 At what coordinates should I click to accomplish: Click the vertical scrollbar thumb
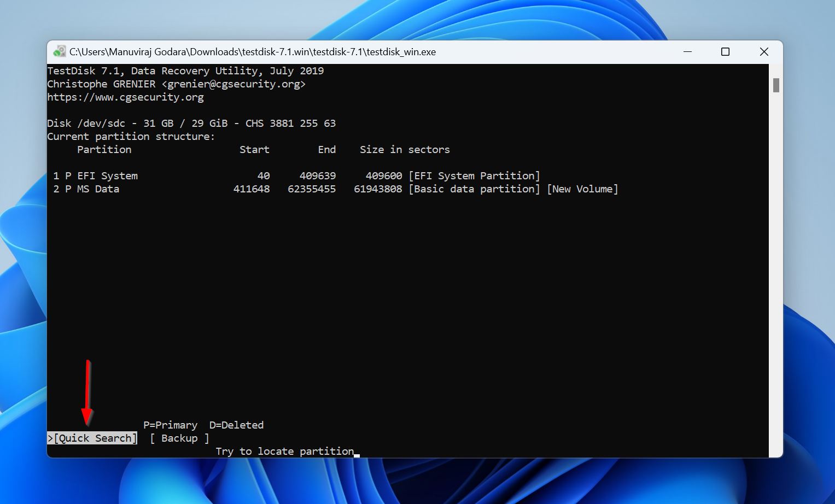(x=776, y=85)
